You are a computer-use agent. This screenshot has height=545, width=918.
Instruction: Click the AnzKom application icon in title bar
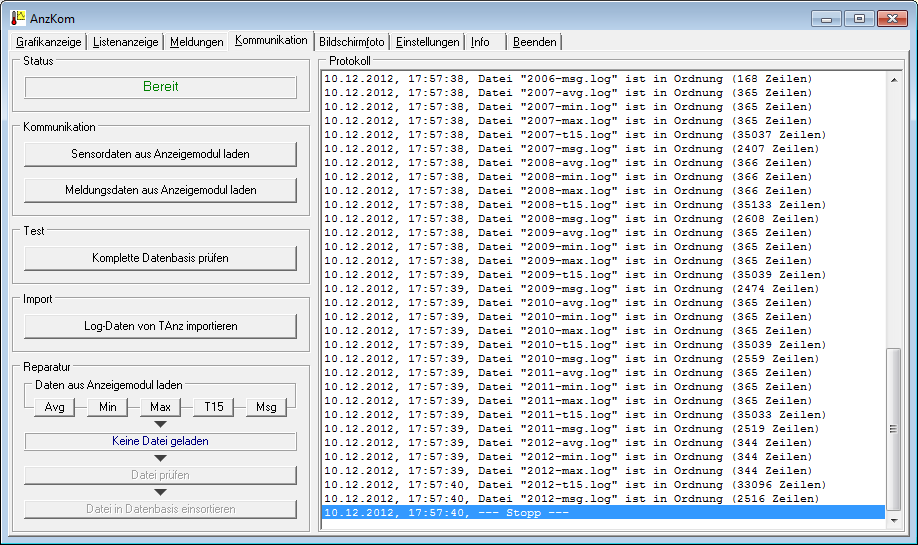click(x=16, y=18)
